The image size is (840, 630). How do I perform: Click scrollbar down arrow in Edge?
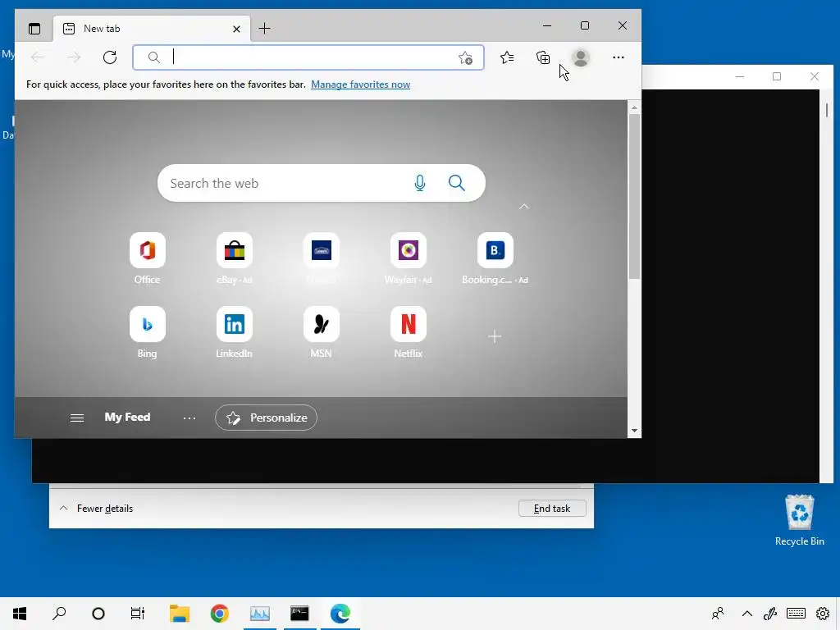[x=634, y=431]
